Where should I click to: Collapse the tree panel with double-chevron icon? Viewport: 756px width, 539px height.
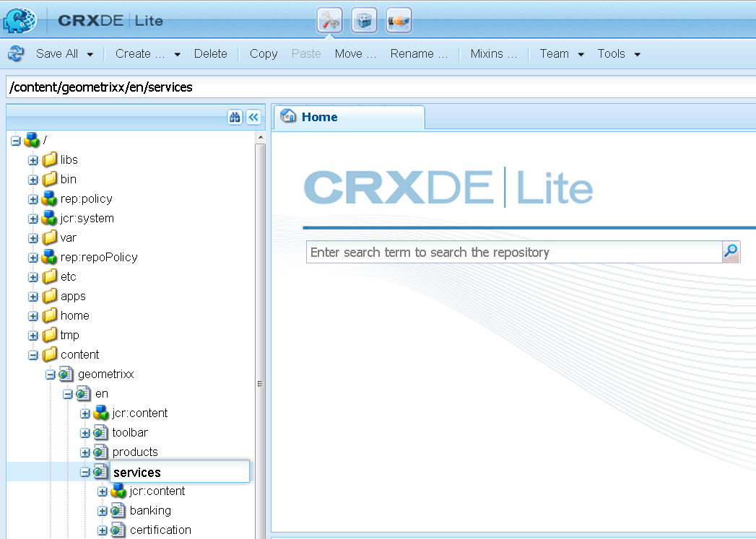click(253, 117)
